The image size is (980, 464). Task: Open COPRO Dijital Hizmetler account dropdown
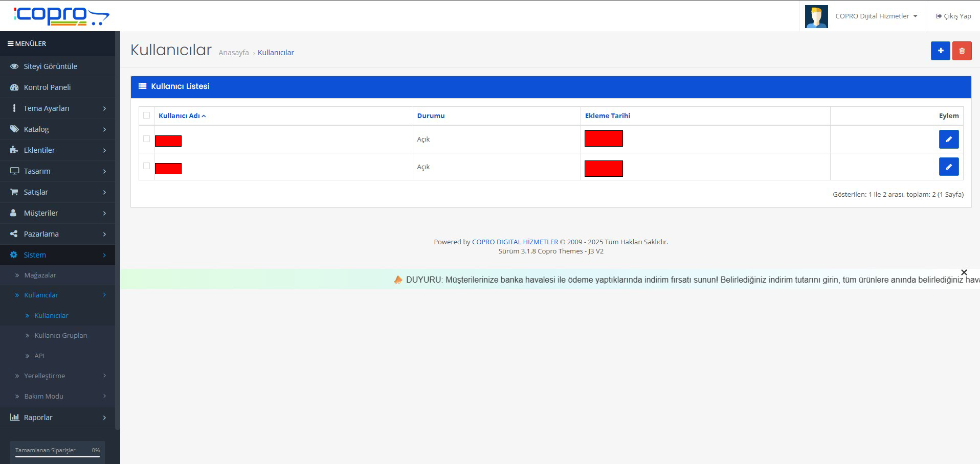point(876,16)
